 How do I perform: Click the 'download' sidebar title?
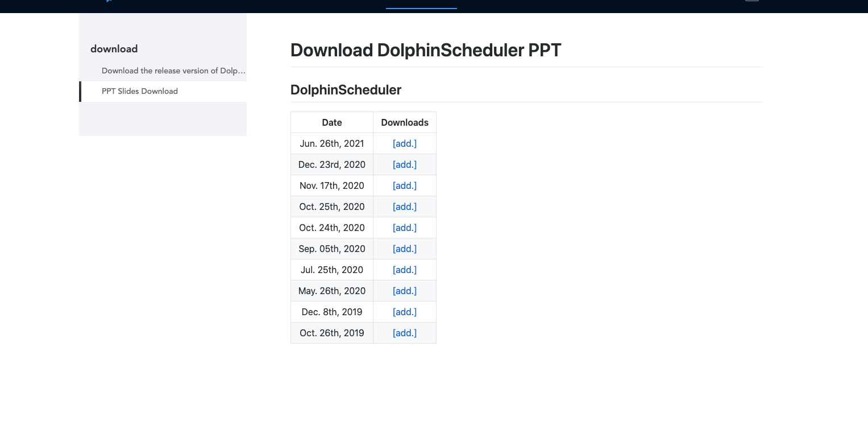(114, 49)
